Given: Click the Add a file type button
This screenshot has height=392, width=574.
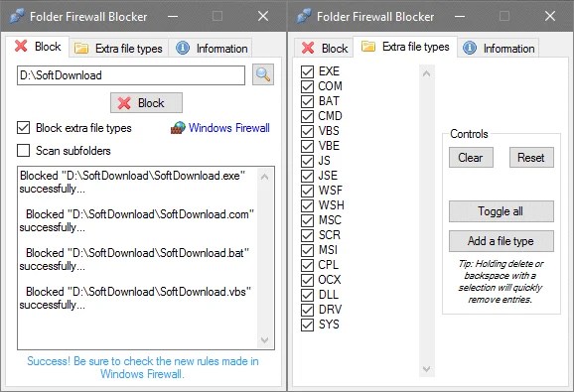Looking at the screenshot, I should coord(502,241).
